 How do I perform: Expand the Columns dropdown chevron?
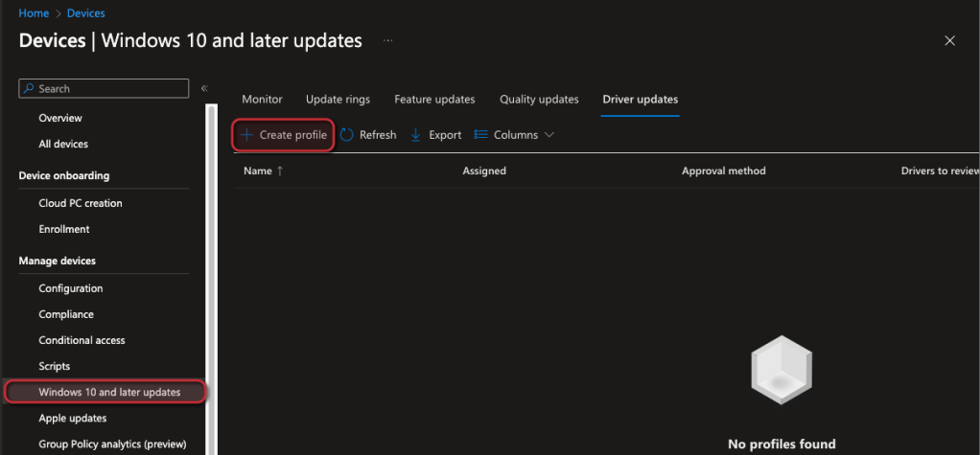click(549, 135)
